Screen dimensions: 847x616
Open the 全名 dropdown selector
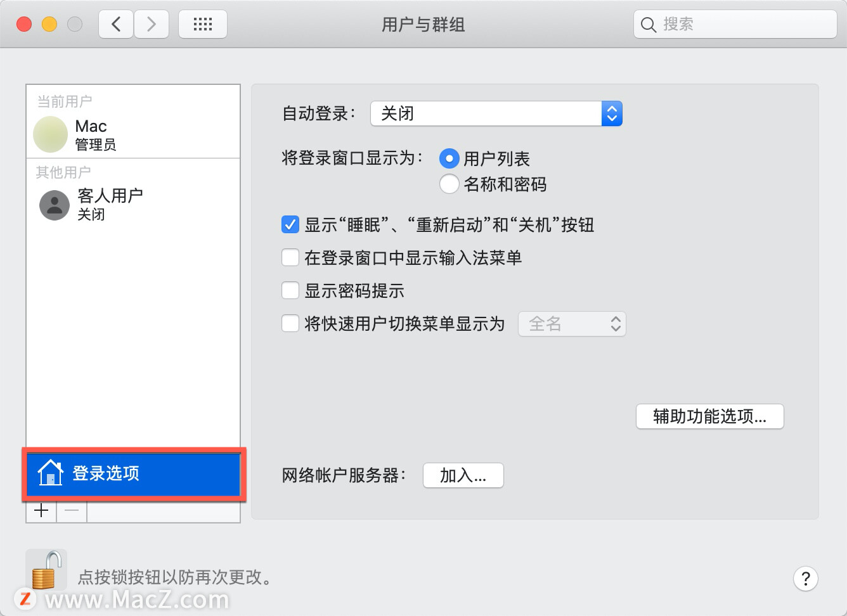(x=571, y=324)
